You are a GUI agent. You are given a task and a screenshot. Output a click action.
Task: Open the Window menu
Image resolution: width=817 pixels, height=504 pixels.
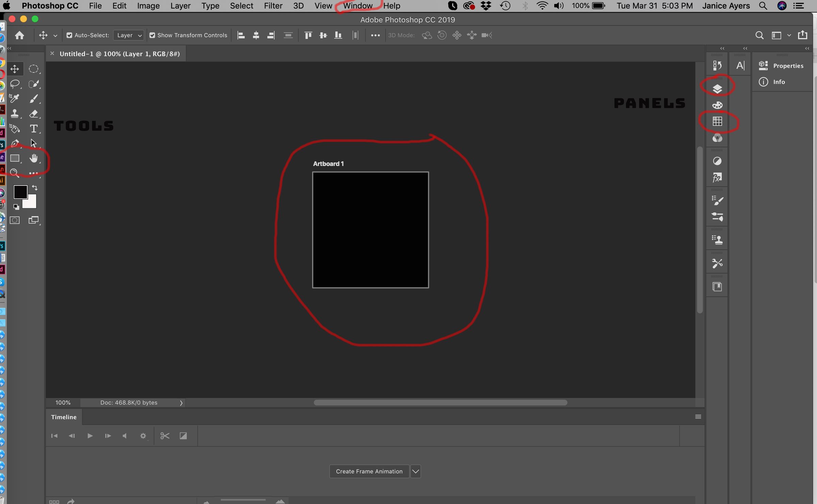tap(357, 6)
